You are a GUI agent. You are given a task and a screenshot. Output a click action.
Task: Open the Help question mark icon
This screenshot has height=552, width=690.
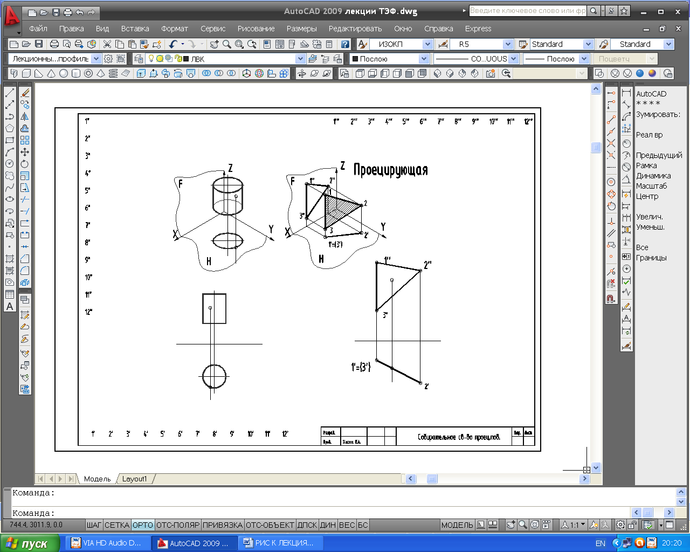coord(345,44)
